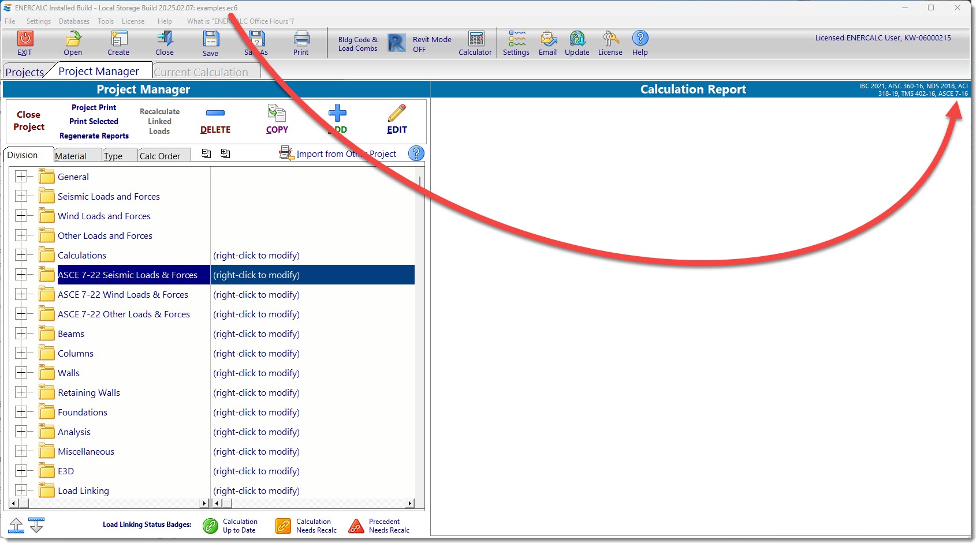
Task: Click Close Project button
Action: (x=29, y=121)
